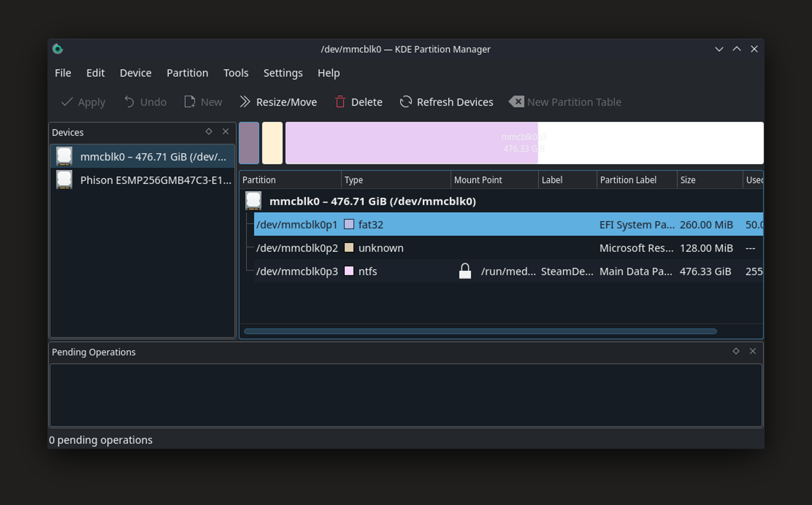Close the Devices side panel

226,131
